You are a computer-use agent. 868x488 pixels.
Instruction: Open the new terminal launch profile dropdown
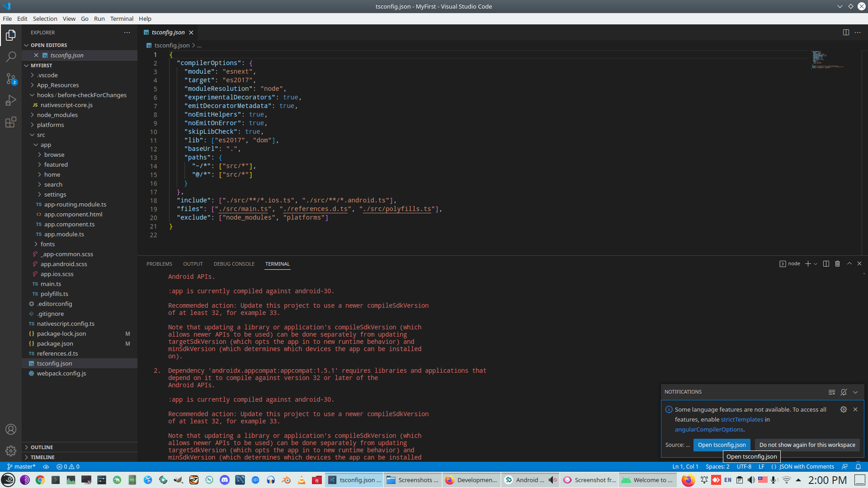pos(816,264)
